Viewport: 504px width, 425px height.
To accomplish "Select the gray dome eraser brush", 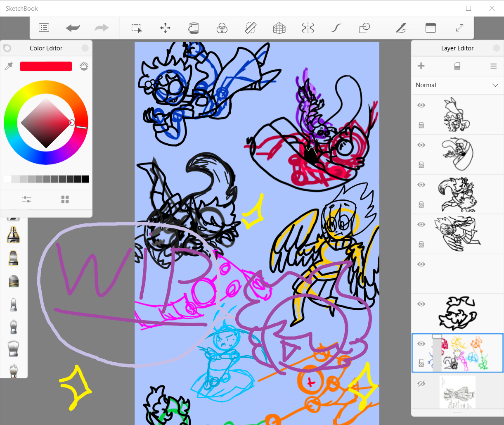I will point(14,281).
